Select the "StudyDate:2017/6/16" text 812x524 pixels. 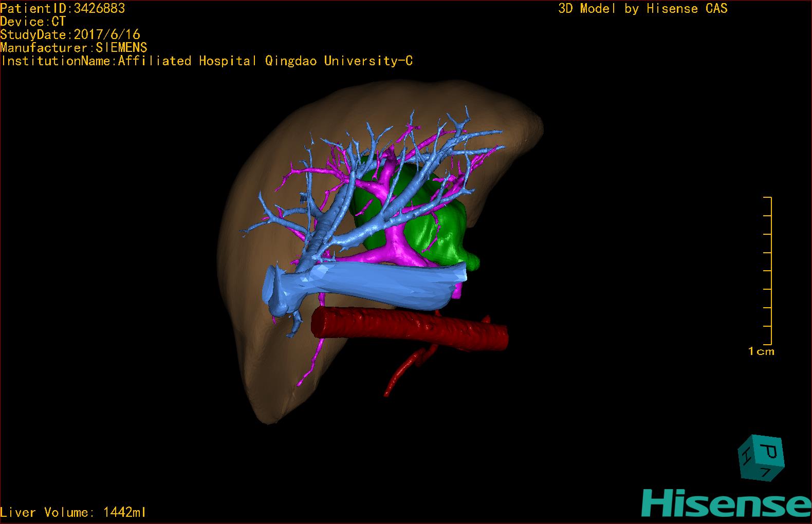pyautogui.click(x=70, y=34)
